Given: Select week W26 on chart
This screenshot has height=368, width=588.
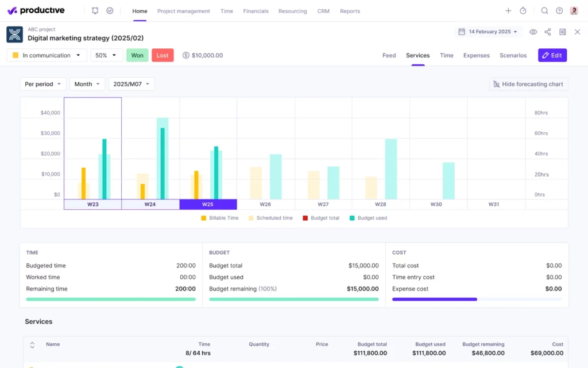Looking at the screenshot, I should (x=265, y=204).
